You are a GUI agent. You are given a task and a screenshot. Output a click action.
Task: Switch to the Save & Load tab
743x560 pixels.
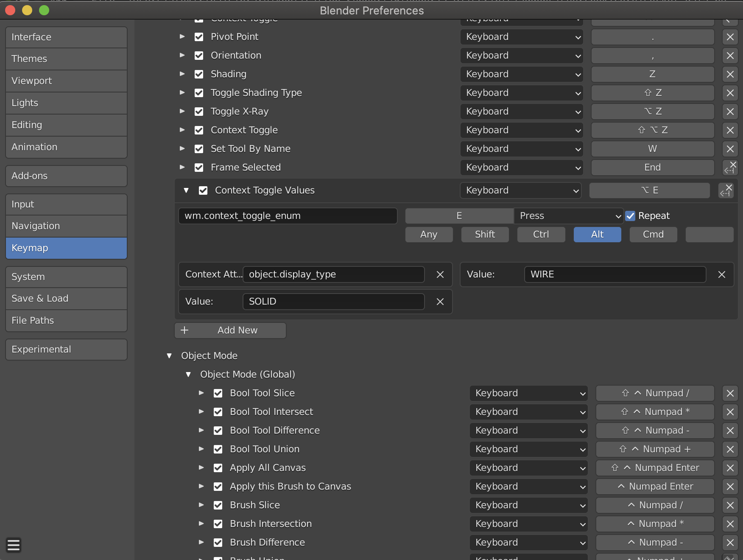click(66, 299)
